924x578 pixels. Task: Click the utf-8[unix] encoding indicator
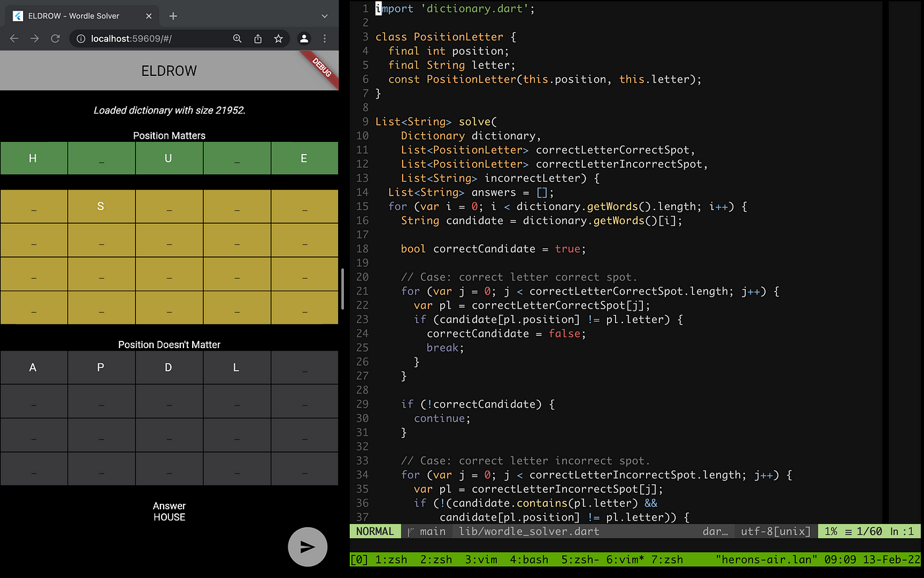click(x=775, y=532)
